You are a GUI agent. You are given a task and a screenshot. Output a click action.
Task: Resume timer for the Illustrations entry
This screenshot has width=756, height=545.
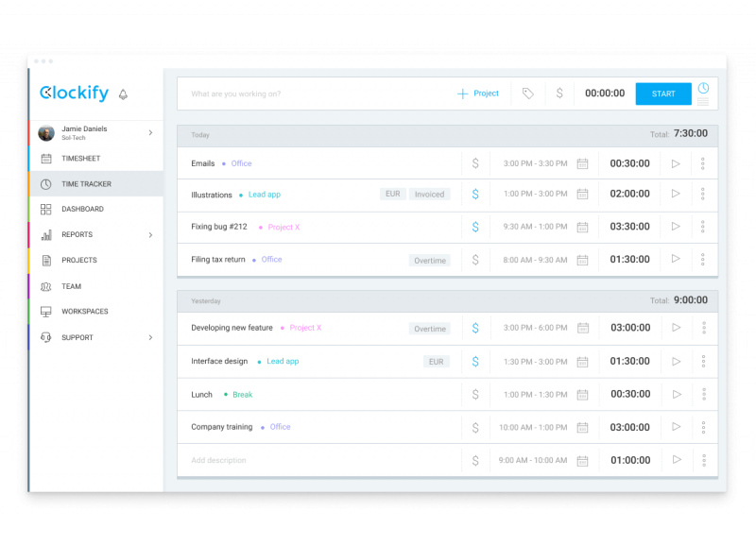(676, 194)
